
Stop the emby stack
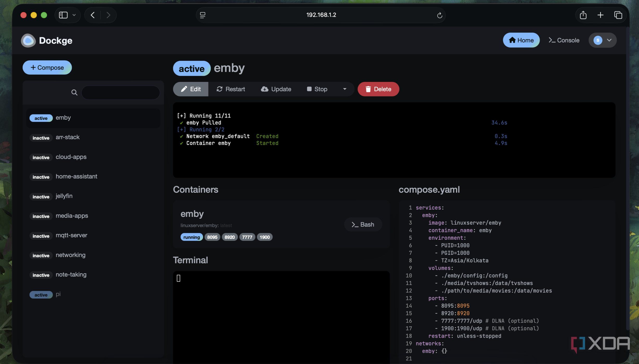[x=317, y=89]
